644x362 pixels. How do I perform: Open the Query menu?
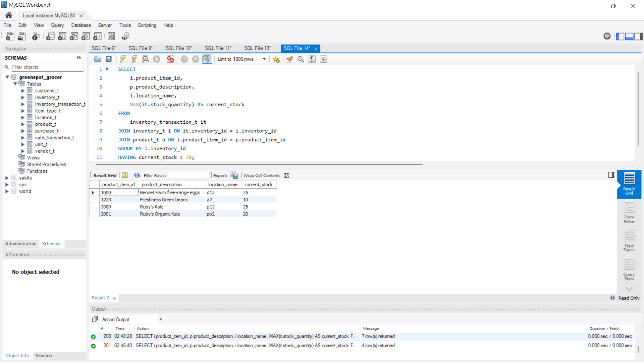(57, 25)
